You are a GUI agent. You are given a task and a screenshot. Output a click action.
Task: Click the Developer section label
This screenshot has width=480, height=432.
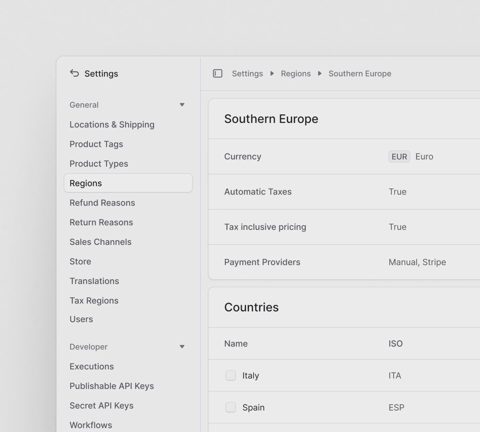pos(88,347)
